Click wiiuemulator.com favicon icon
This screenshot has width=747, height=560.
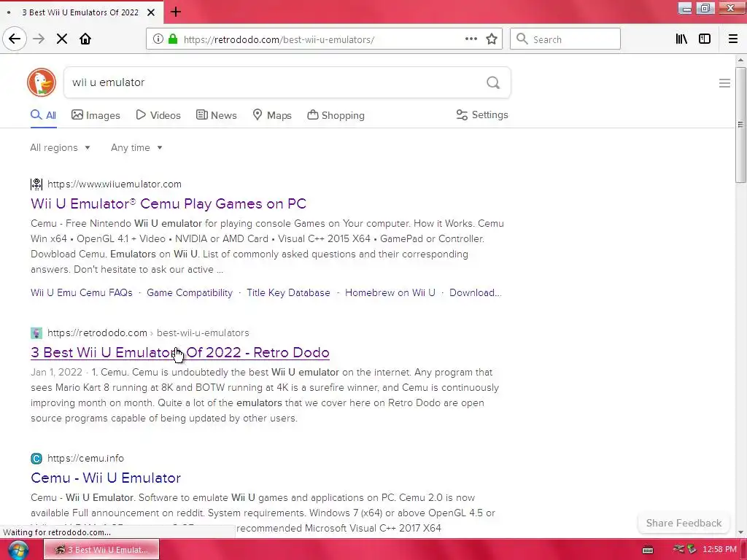click(x=36, y=184)
